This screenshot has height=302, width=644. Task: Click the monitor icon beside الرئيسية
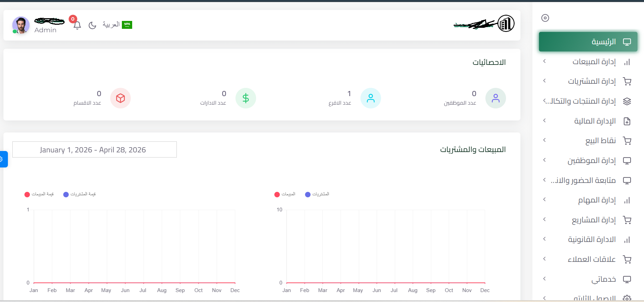pos(627,42)
